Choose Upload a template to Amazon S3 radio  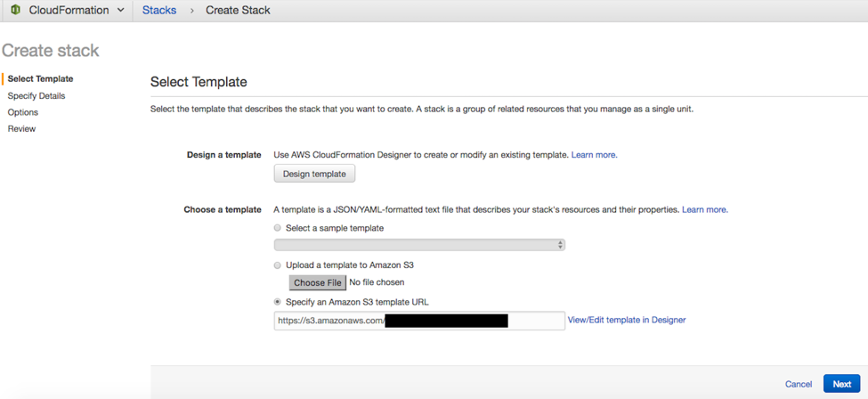click(278, 265)
